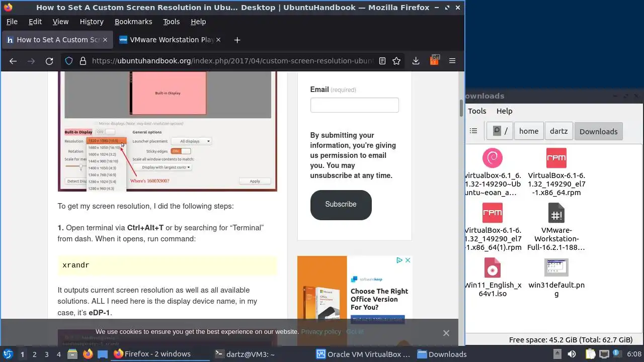Click the Subscribe button
This screenshot has height=362, width=644.
click(341, 204)
